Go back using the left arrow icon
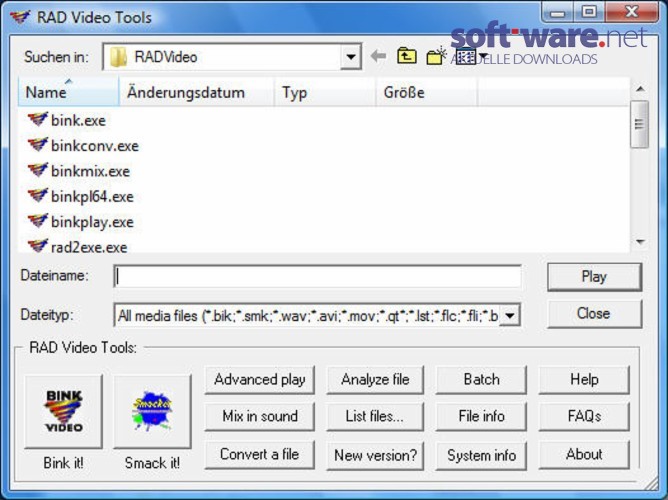The width and height of the screenshot is (668, 500). pos(378,56)
